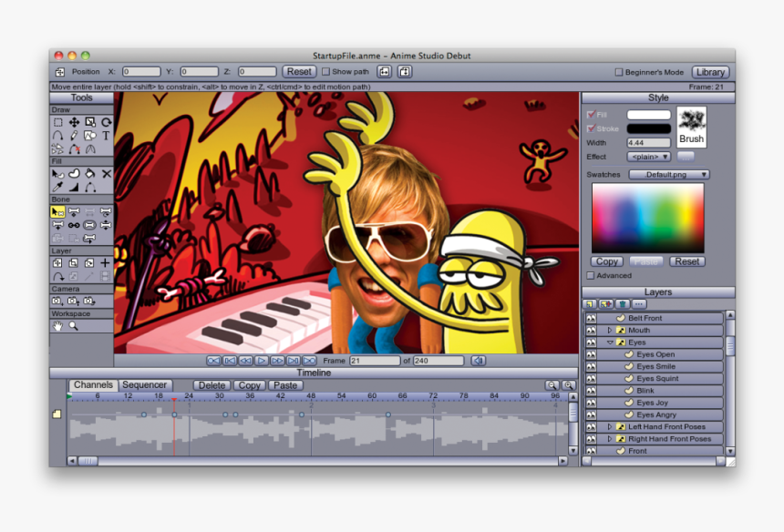Viewport: 784px width, 532px height.
Task: Open the Brush thumbnail selector
Action: pyautogui.click(x=692, y=127)
